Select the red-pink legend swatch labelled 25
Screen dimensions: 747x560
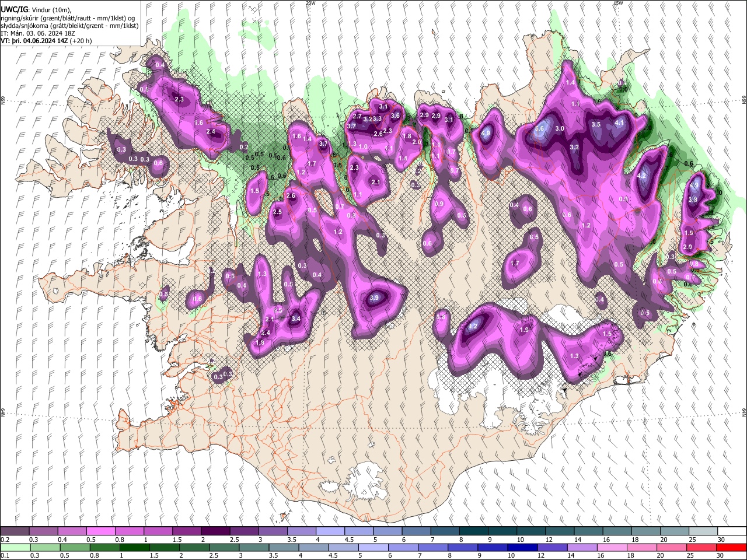[701, 547]
